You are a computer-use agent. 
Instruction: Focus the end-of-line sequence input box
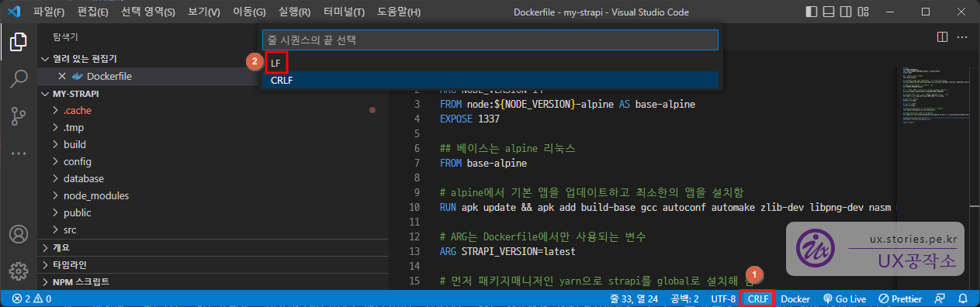pyautogui.click(x=490, y=40)
